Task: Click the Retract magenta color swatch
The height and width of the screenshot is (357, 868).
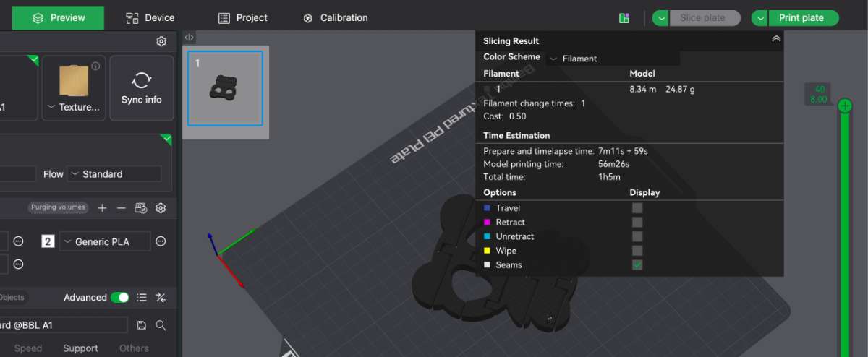Action: pyautogui.click(x=487, y=223)
